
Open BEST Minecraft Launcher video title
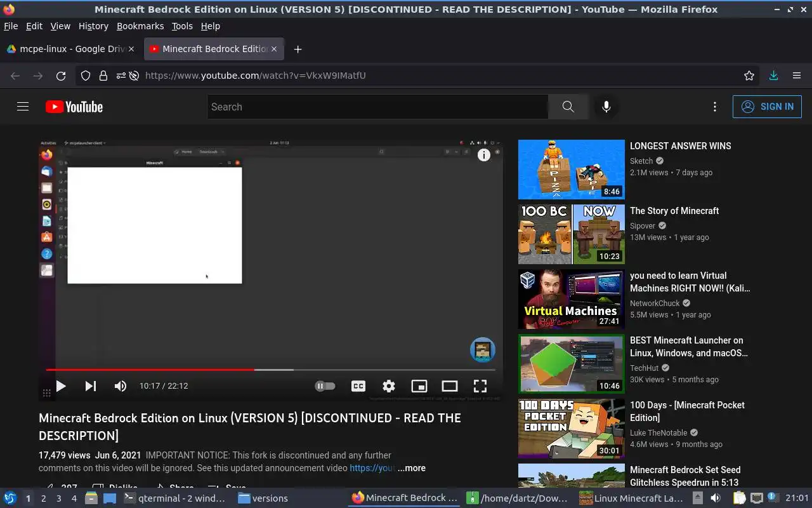click(689, 347)
